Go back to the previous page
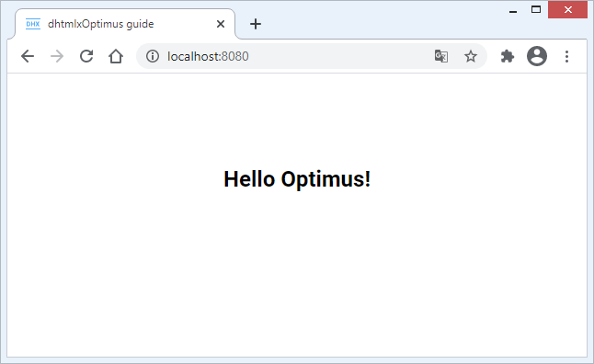The height and width of the screenshot is (364, 594). click(x=28, y=56)
